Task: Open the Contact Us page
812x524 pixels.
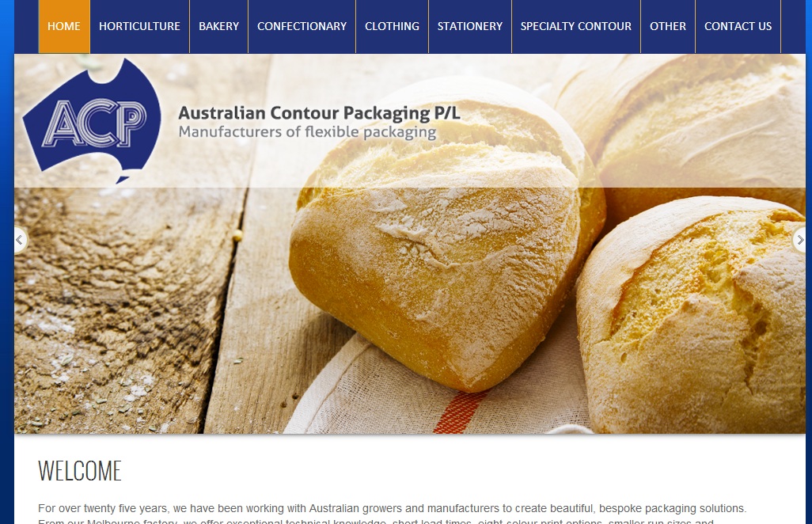Action: click(x=738, y=26)
